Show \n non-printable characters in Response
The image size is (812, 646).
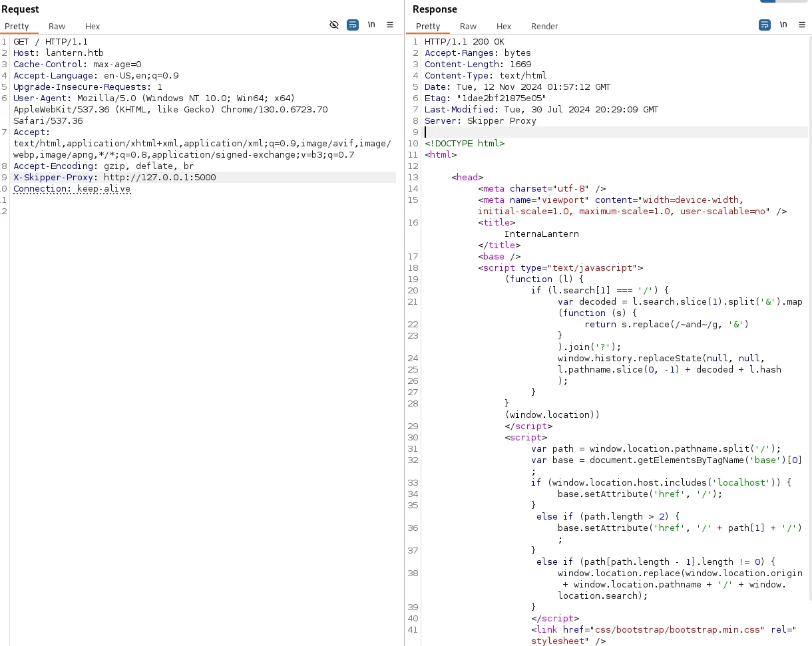[x=783, y=25]
